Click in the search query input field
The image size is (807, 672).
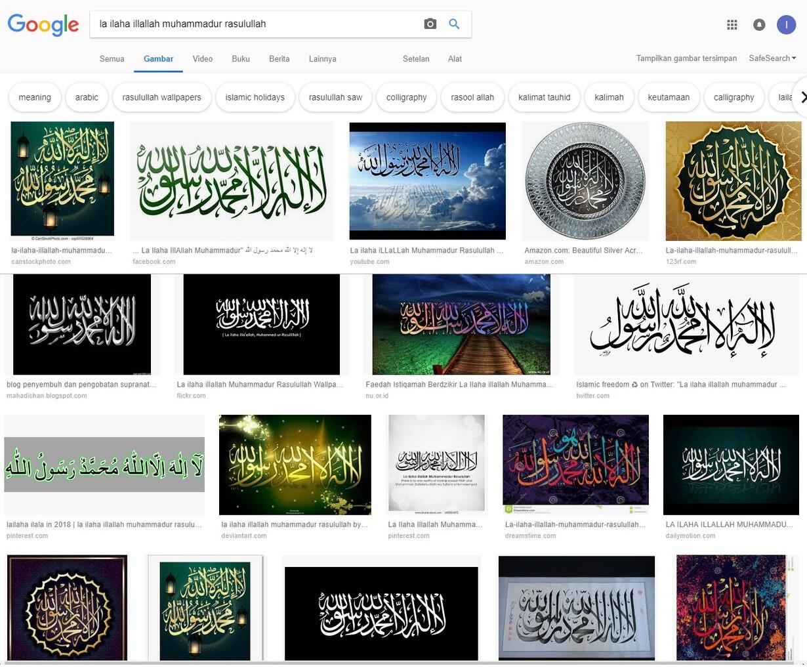(x=256, y=24)
